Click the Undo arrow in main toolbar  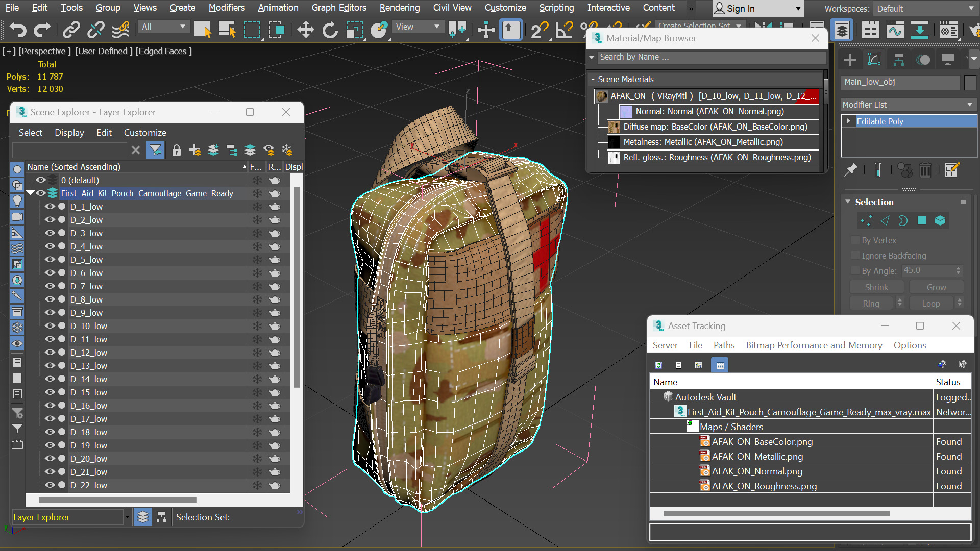(18, 30)
